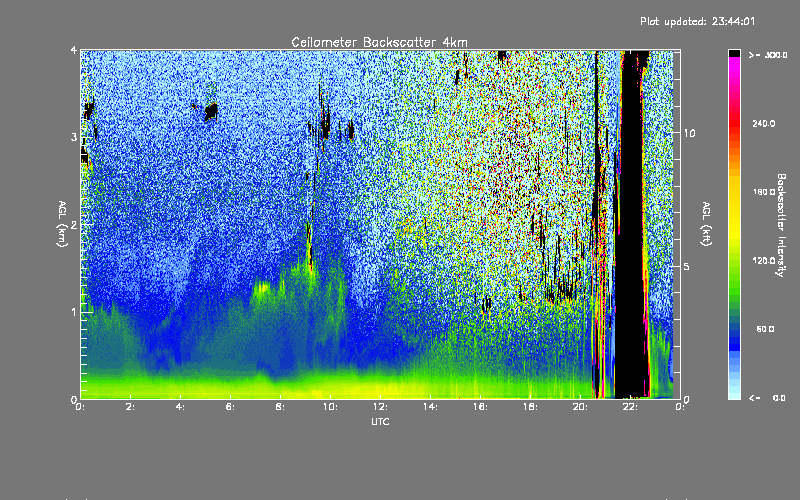Click the '120.0' colorbar value

point(764,261)
